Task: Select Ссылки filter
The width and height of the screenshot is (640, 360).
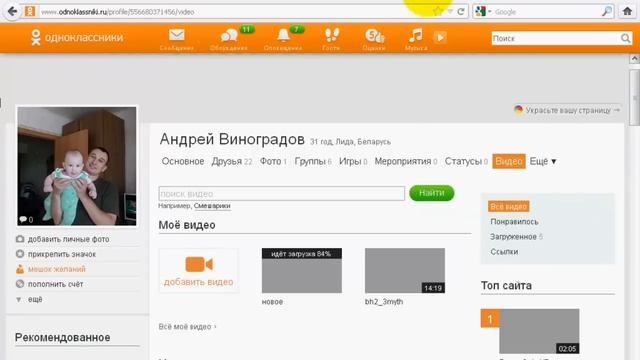Action: tap(504, 252)
